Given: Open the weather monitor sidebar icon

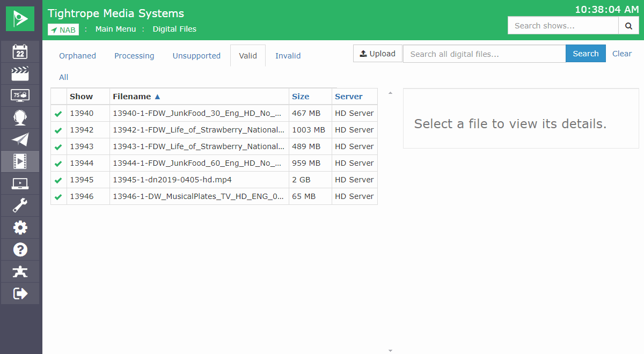Looking at the screenshot, I should click(20, 95).
